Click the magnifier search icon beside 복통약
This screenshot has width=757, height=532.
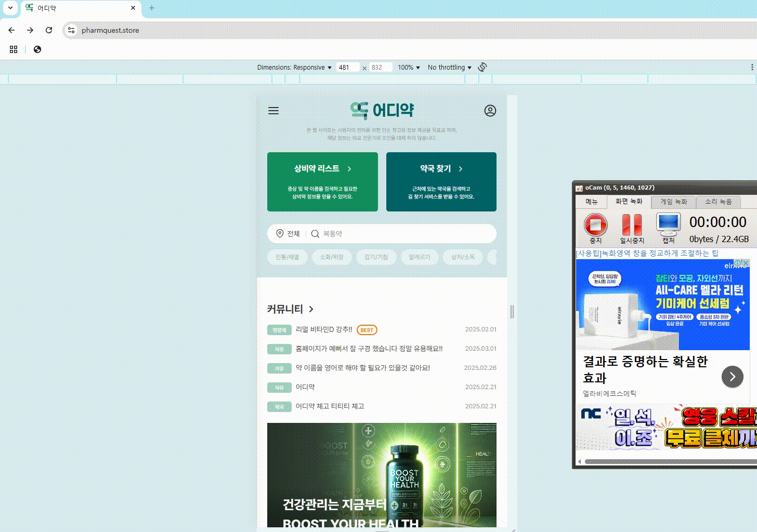tap(315, 234)
